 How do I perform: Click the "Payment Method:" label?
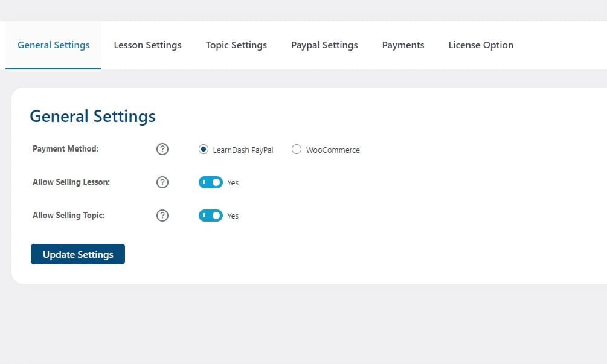tap(65, 149)
